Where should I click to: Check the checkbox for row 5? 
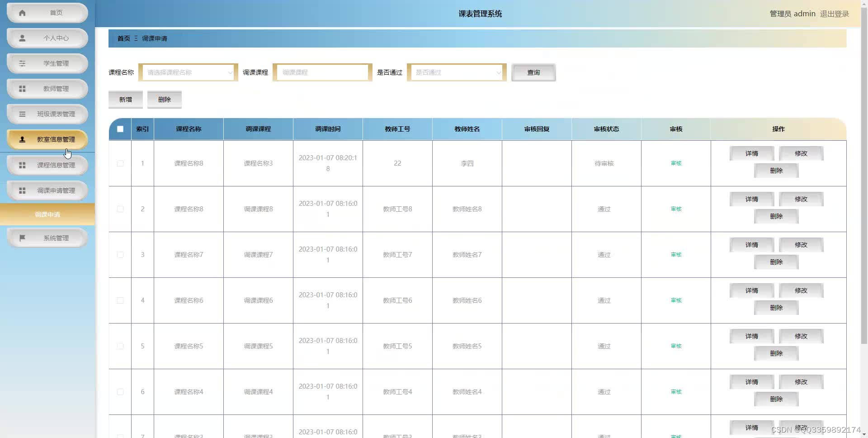pyautogui.click(x=120, y=346)
